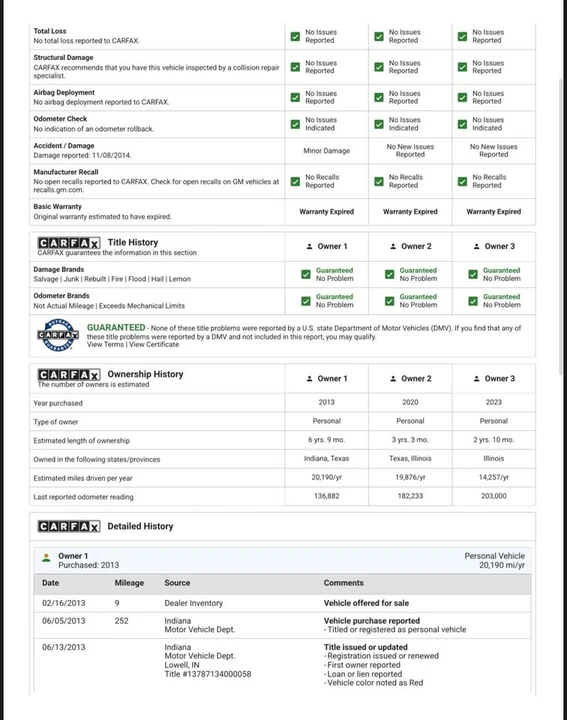Click the Vehicle offered for sale comment
Screen dimensions: 567x720
coord(366,603)
